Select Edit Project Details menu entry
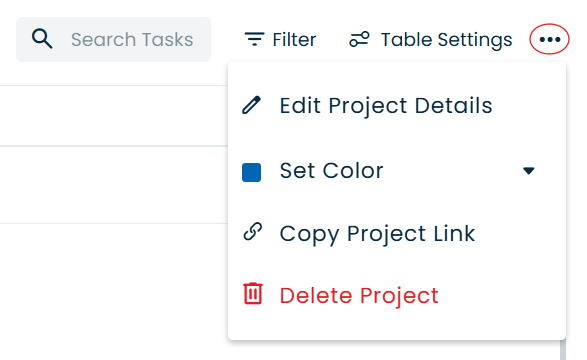The height and width of the screenshot is (360, 587). pos(397,105)
